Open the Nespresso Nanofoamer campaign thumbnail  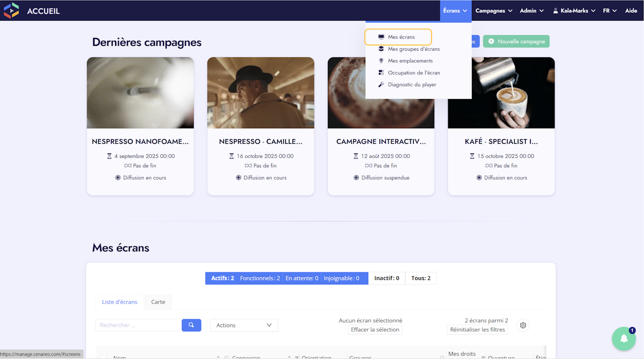pos(140,93)
